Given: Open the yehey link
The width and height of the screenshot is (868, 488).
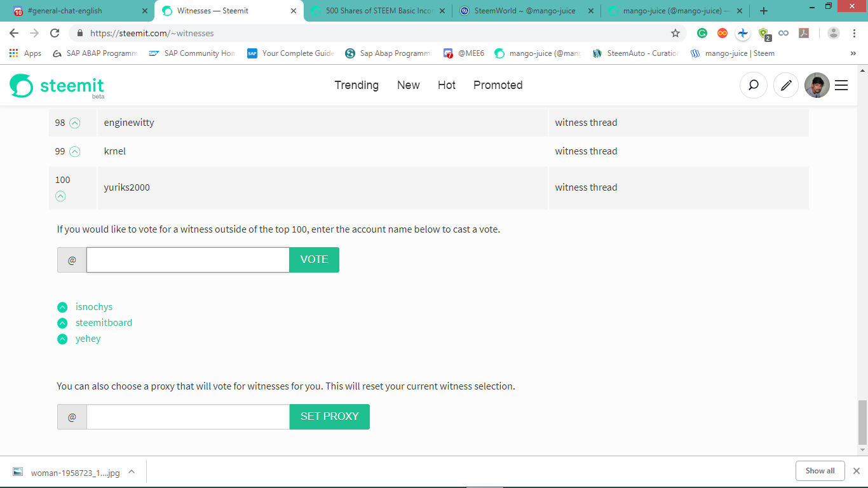Looking at the screenshot, I should pos(88,339).
